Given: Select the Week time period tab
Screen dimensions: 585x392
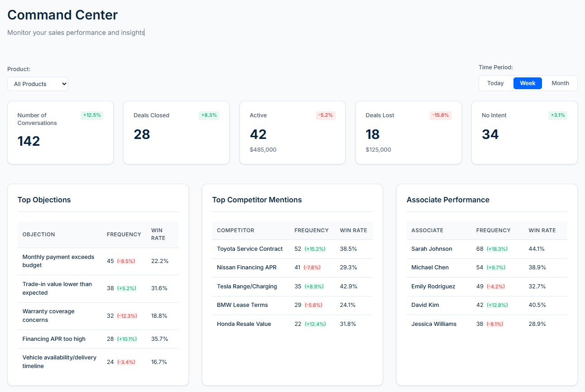Looking at the screenshot, I should point(527,83).
